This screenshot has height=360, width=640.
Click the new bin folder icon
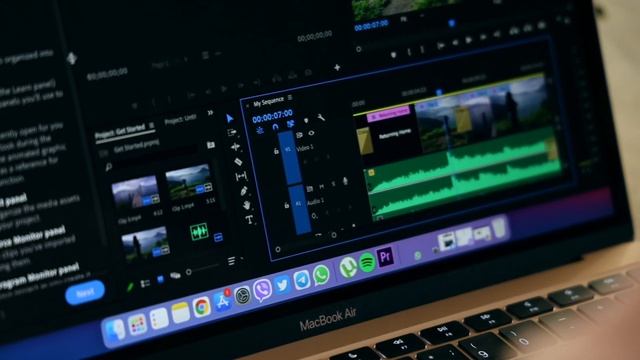pos(211,145)
